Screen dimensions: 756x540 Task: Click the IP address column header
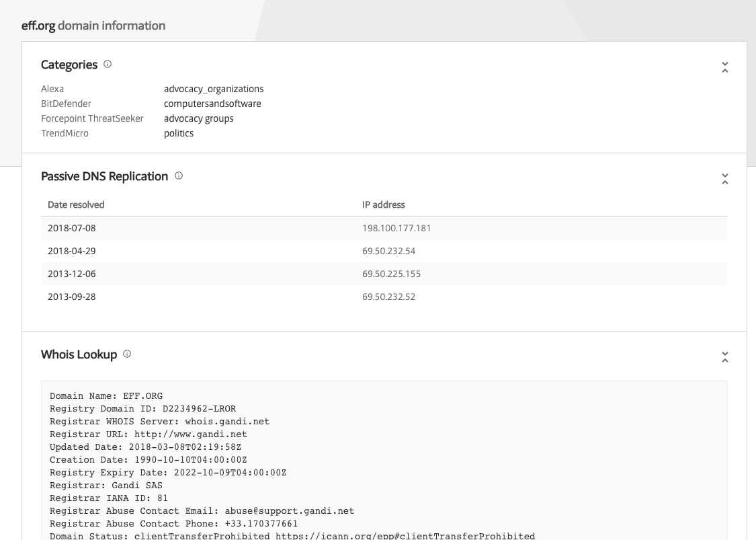pyautogui.click(x=383, y=204)
